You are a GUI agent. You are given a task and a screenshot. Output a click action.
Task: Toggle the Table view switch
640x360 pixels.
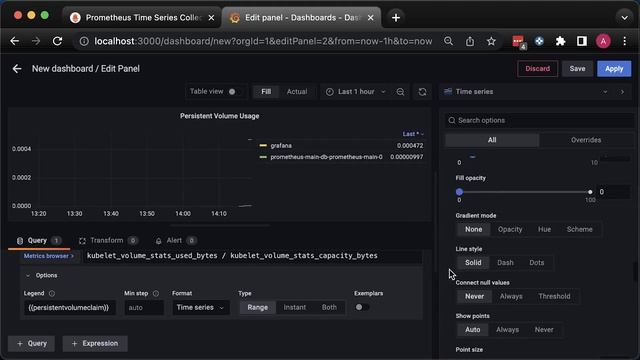pos(234,91)
